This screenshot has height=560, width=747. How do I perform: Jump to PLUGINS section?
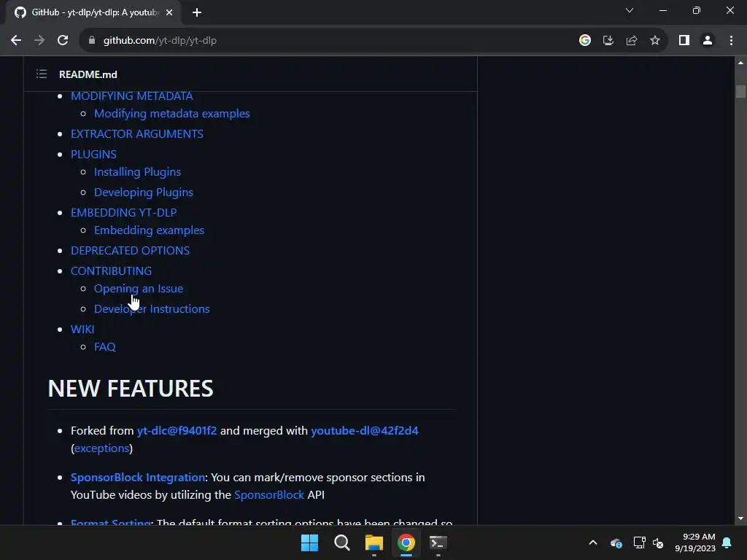[x=93, y=155]
